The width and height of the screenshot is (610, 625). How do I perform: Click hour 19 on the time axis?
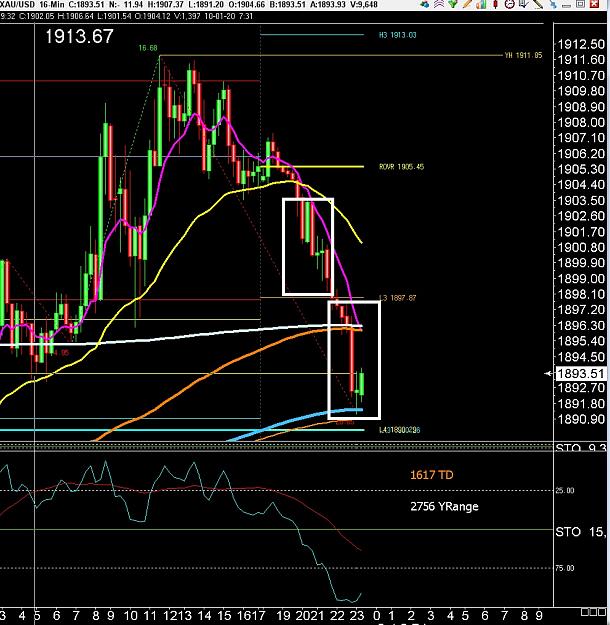coord(283,615)
